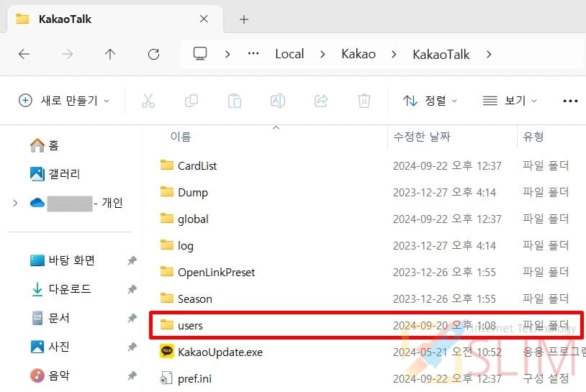Click the Share icon in toolbar
586x392 pixels.
click(321, 101)
